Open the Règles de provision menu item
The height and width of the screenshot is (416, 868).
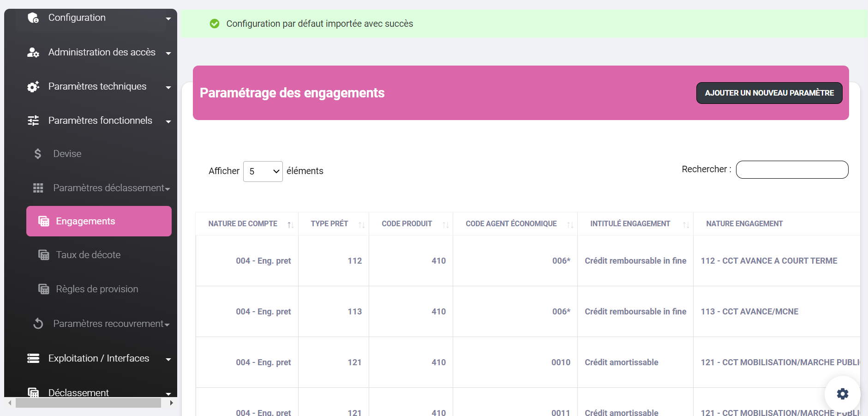[x=97, y=289]
